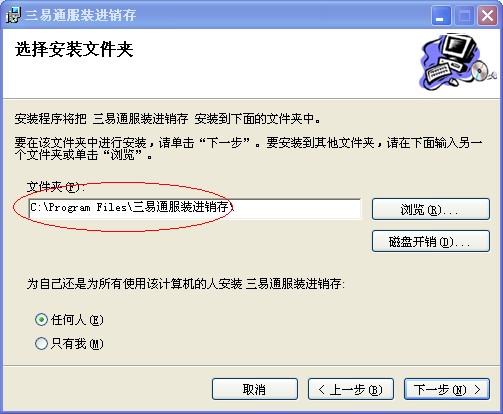Cancel setup with the 取消 button
This screenshot has width=503, height=414.
(255, 389)
